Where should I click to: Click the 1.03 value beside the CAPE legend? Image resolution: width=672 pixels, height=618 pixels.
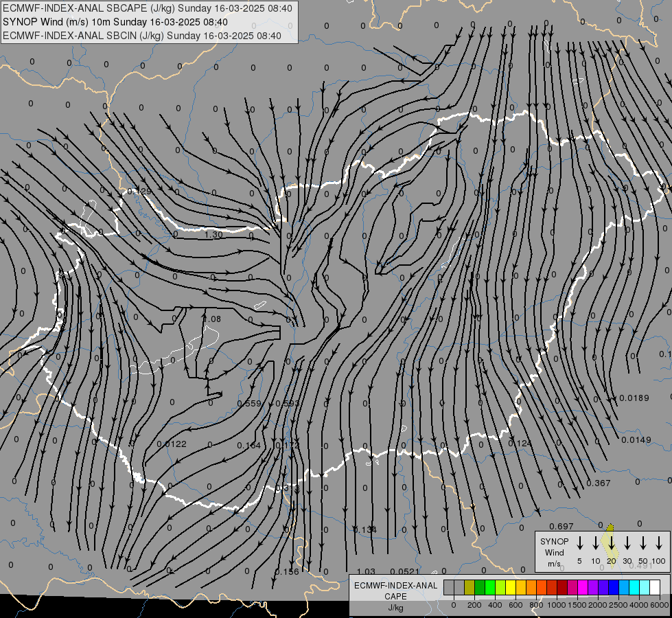[367, 571]
